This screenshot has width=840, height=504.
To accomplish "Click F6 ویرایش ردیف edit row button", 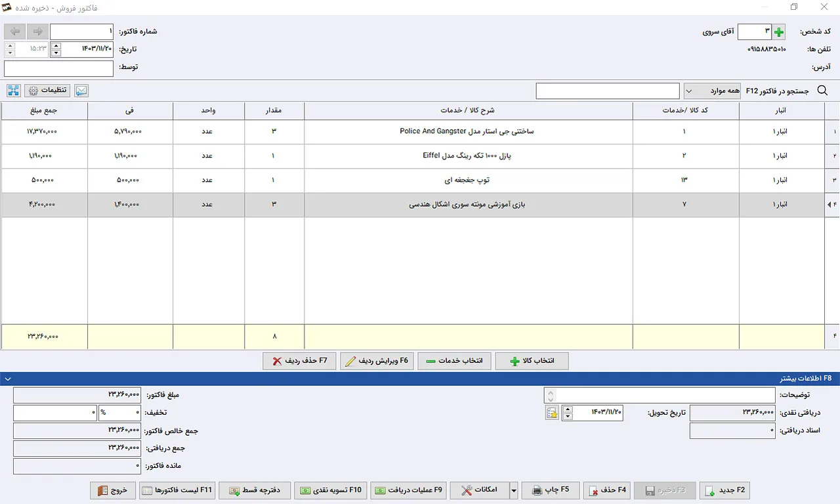I will tap(377, 361).
